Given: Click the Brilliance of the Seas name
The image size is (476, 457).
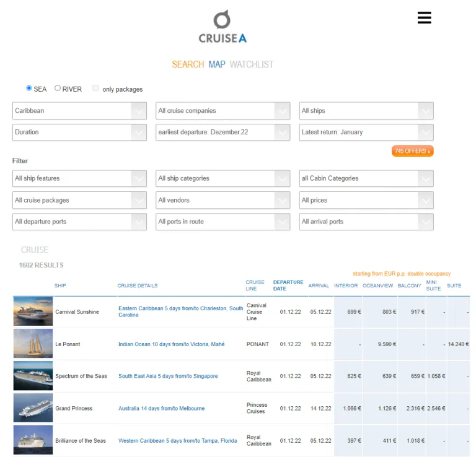Looking at the screenshot, I should 81,441.
